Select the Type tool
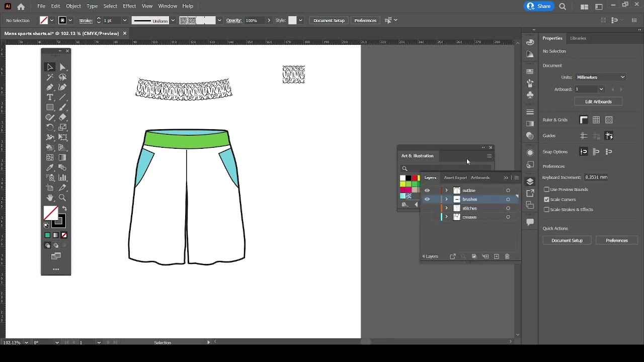 (50, 98)
